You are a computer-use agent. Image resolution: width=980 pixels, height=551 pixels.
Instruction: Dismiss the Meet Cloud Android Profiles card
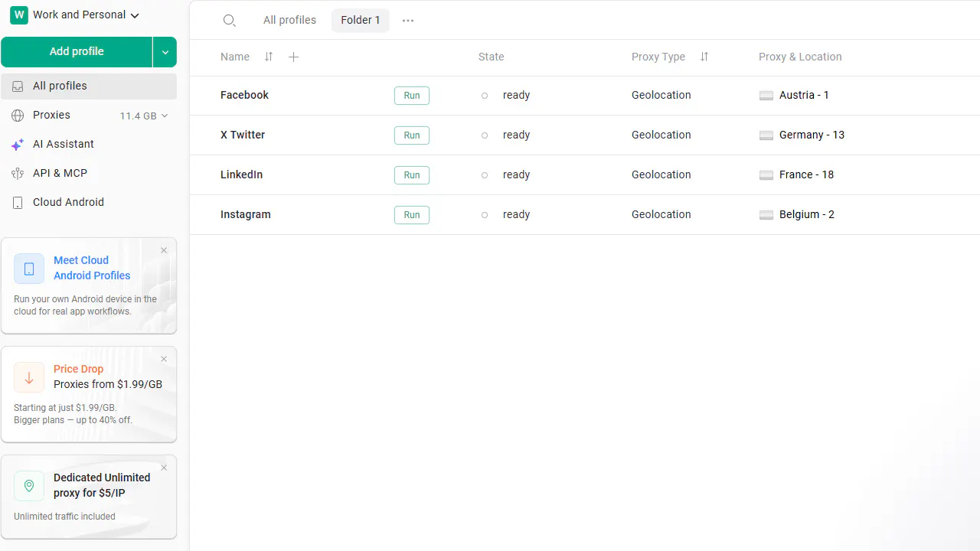(x=164, y=250)
